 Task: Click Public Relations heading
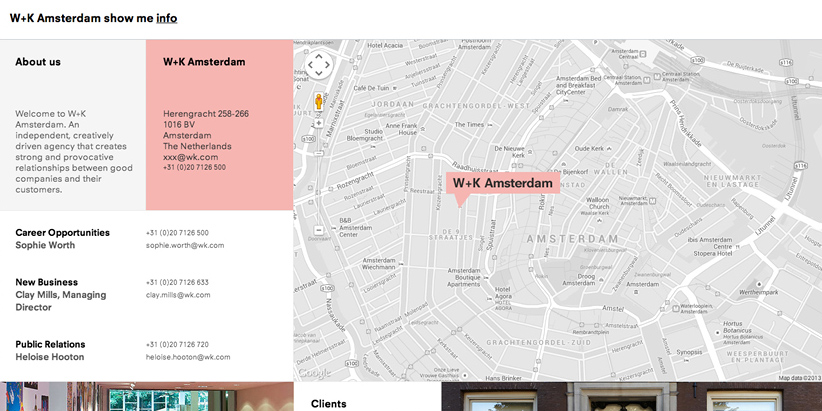(50, 344)
